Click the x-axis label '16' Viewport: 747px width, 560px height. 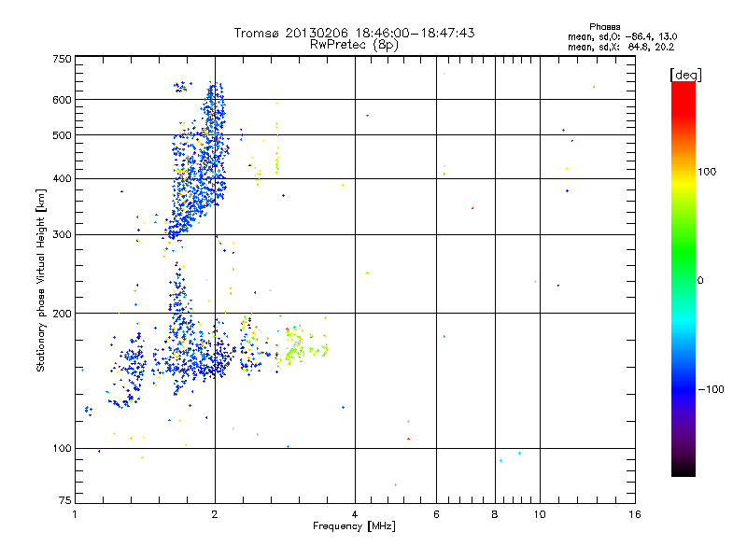(x=635, y=514)
